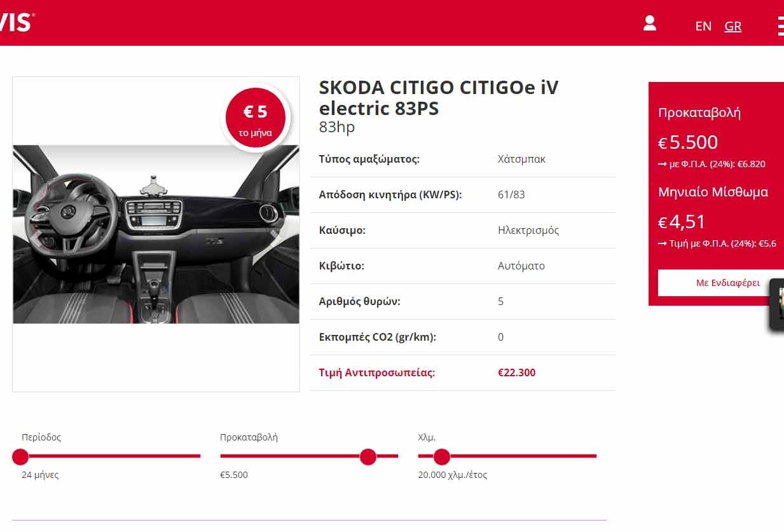Click the Αριθμός θυρών label
The width and height of the screenshot is (784, 532).
[x=360, y=301]
